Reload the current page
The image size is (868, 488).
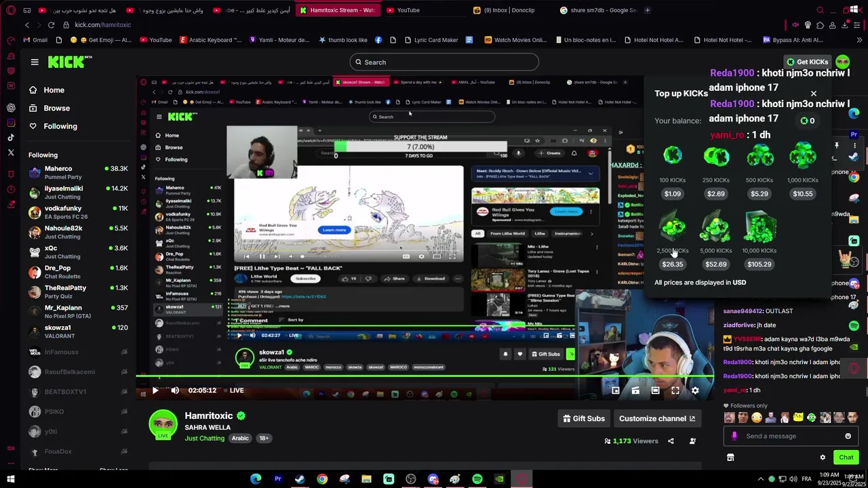click(51, 25)
